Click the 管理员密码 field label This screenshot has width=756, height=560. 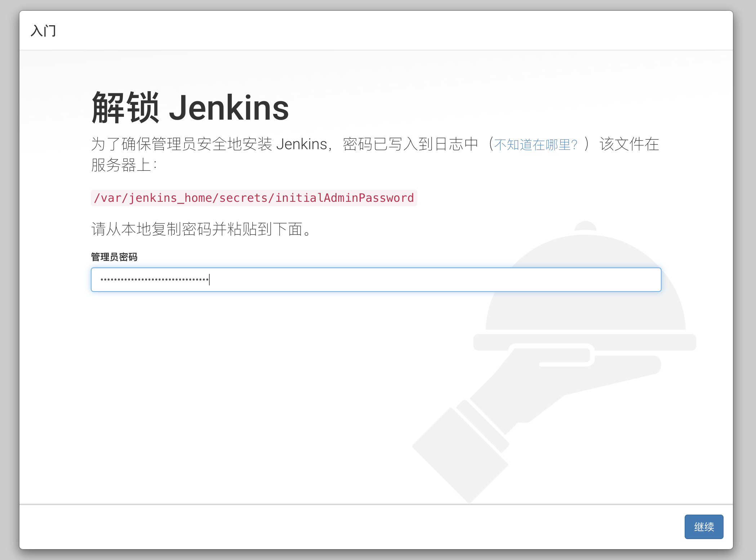pos(114,257)
